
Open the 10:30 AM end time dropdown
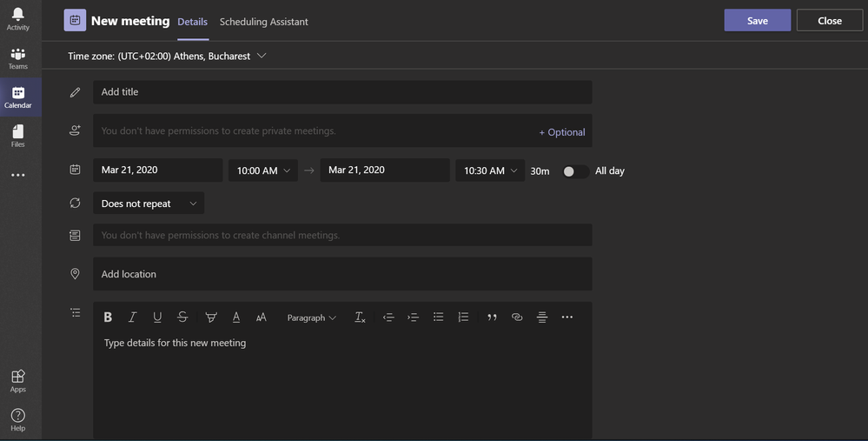click(x=490, y=170)
